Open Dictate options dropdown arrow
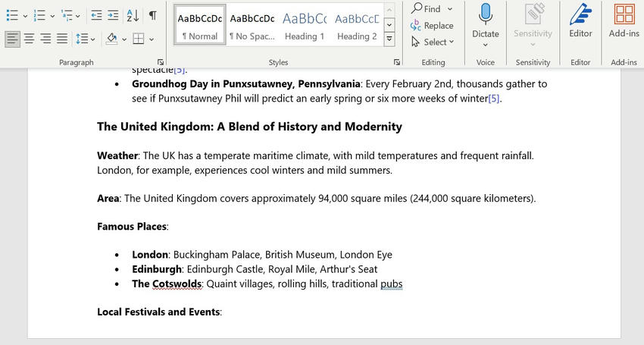 (x=486, y=45)
